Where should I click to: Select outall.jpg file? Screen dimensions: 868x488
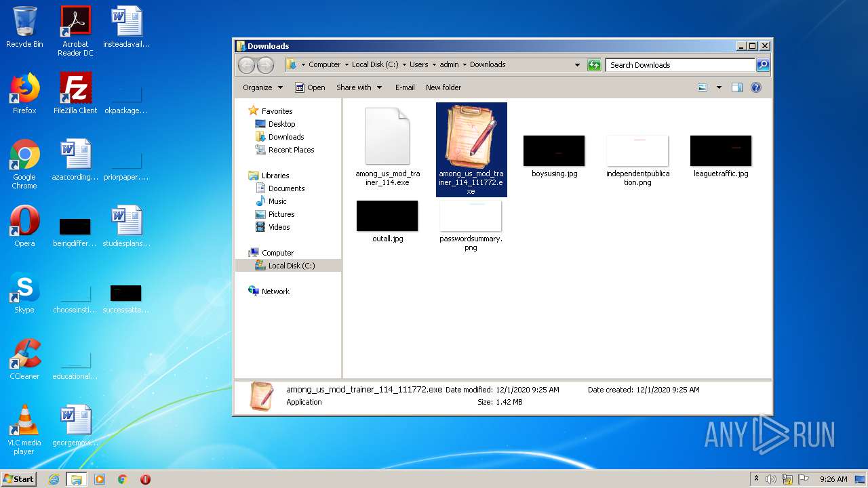pyautogui.click(x=388, y=221)
